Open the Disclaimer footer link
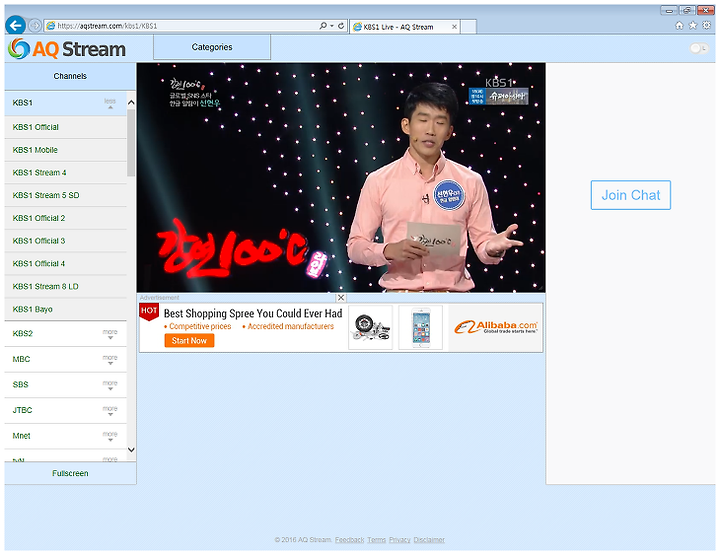The width and height of the screenshot is (720, 555). [x=429, y=540]
